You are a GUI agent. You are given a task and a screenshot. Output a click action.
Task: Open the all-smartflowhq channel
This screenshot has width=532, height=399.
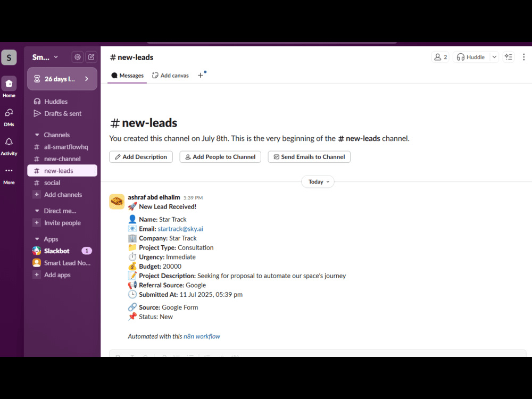[62, 147]
